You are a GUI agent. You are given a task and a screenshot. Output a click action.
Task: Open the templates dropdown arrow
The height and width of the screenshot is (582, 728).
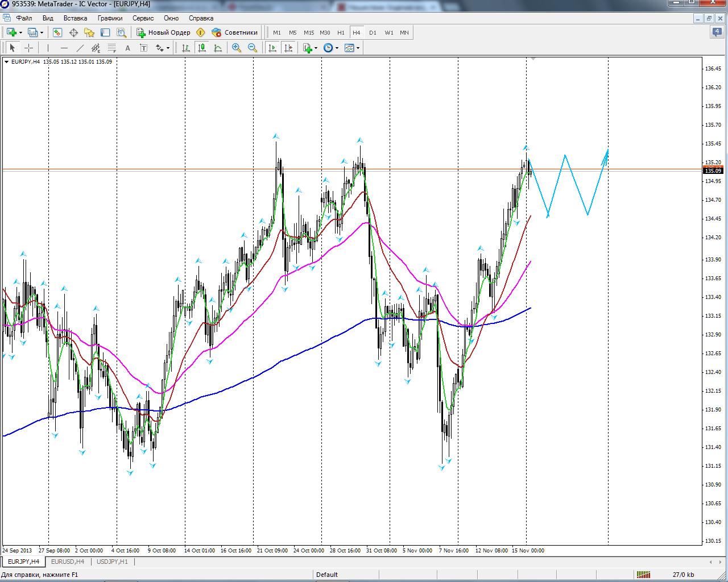tap(358, 48)
